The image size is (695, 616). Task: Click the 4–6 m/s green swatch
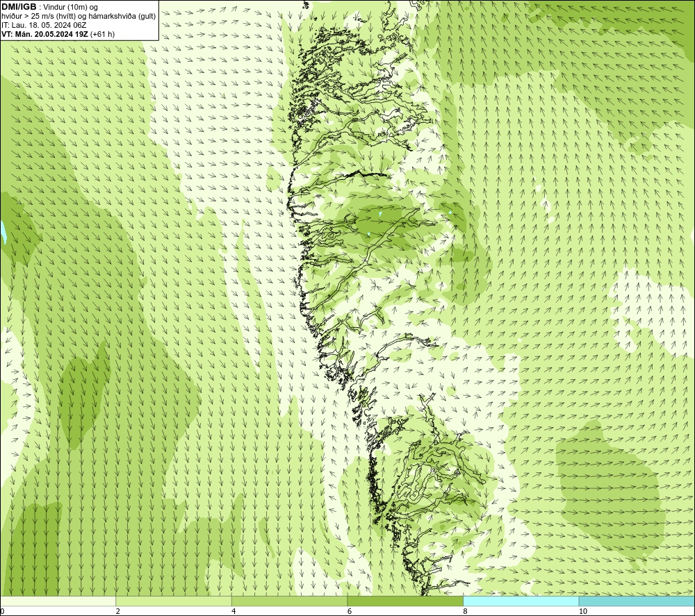[x=289, y=601]
